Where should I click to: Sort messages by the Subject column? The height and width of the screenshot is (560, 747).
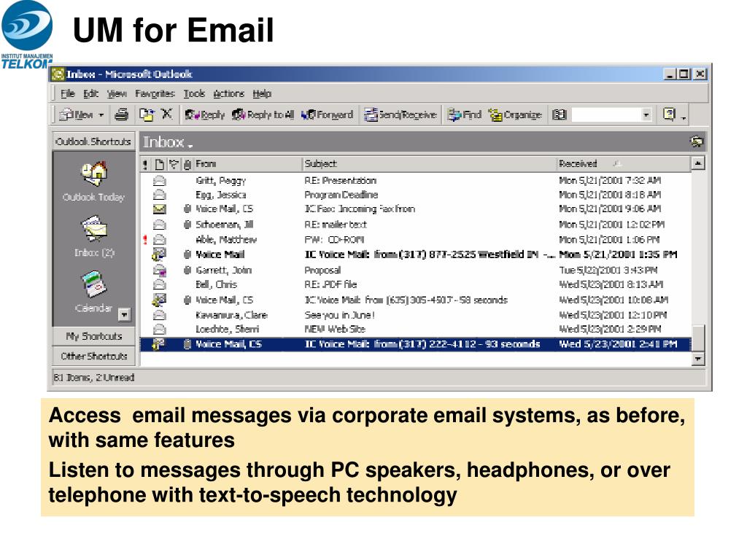[x=429, y=164]
